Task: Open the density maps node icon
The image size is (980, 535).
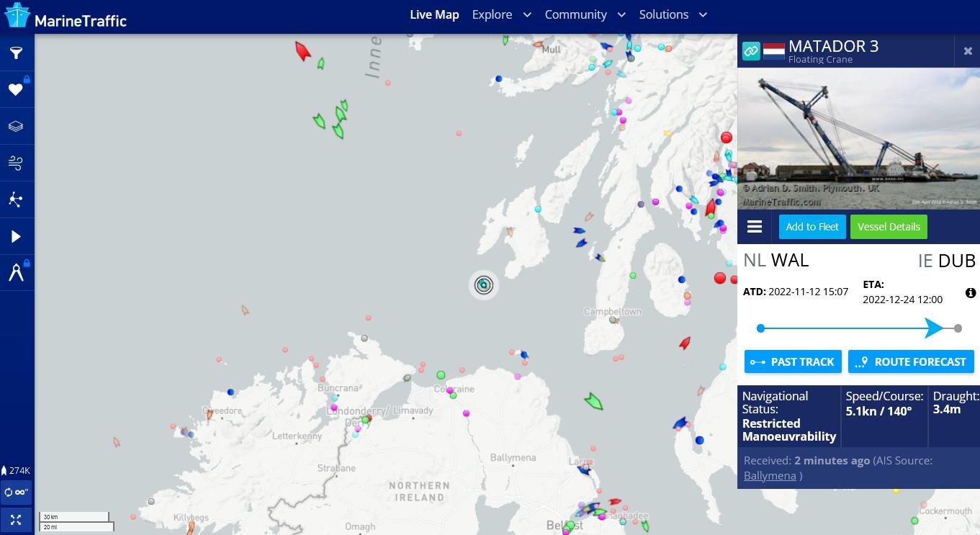Action: tap(16, 200)
